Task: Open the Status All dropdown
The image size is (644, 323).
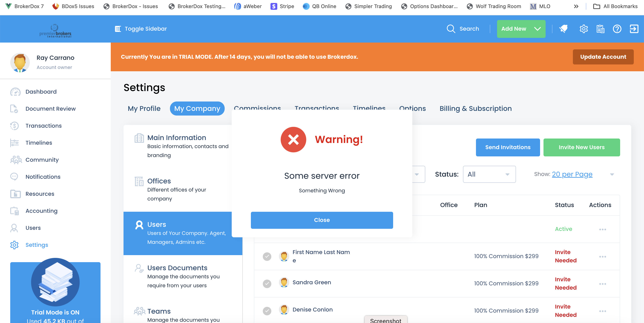Action: click(x=489, y=174)
